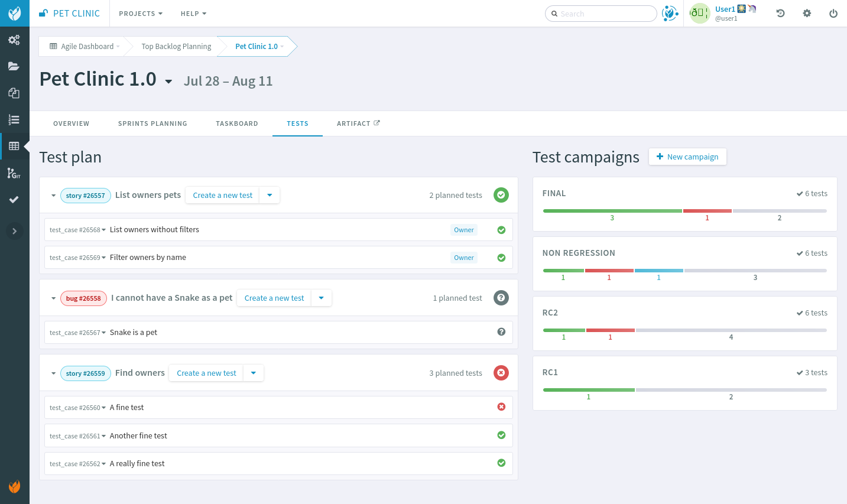Viewport: 847px width, 504px height.
Task: Click New campaign button
Action: 687,157
